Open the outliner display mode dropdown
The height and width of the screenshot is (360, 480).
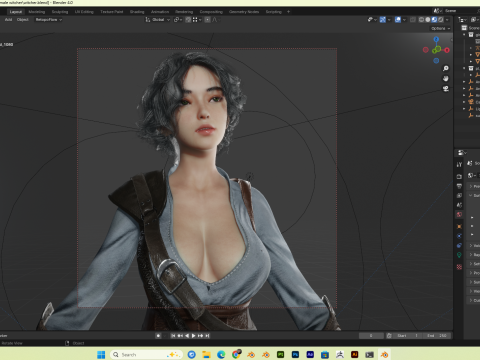(463, 20)
